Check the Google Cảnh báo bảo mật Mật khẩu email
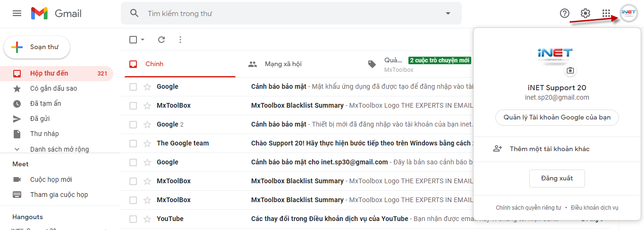Screen dimensions: 644x230 [133, 87]
